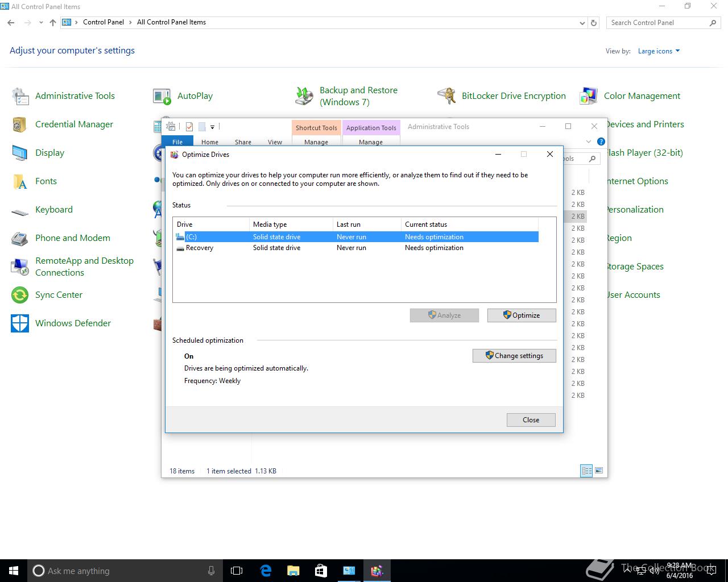Open User Accounts item
728x582 pixels.
click(633, 294)
